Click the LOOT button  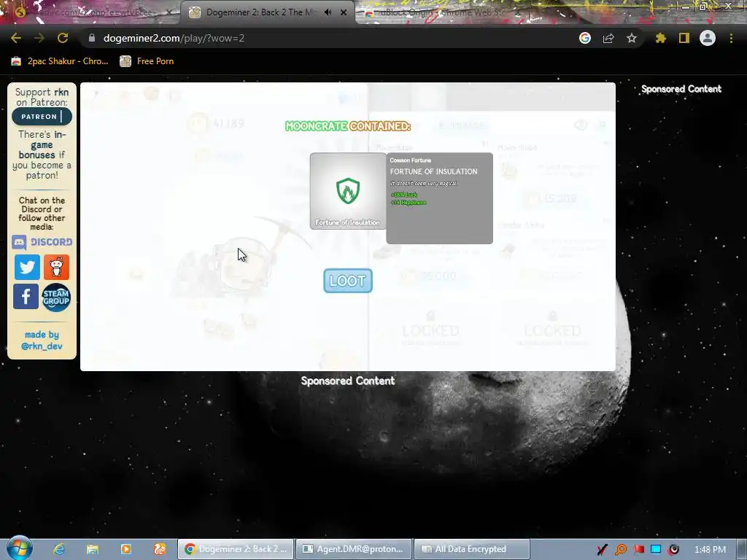coord(348,281)
